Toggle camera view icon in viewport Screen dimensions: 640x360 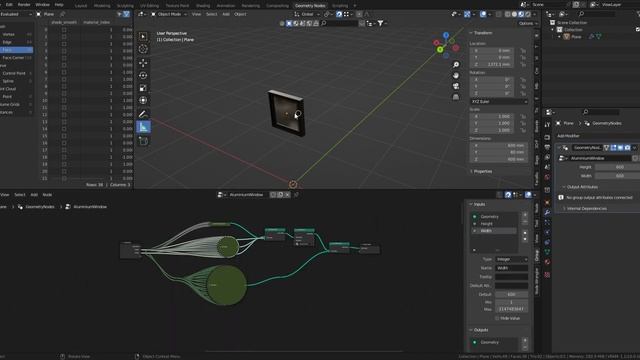(456, 86)
